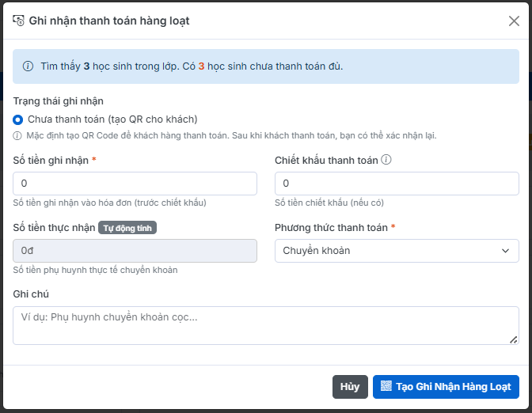Close the Ghi nhận thanh toán hàng loạt dialog

click(x=514, y=21)
